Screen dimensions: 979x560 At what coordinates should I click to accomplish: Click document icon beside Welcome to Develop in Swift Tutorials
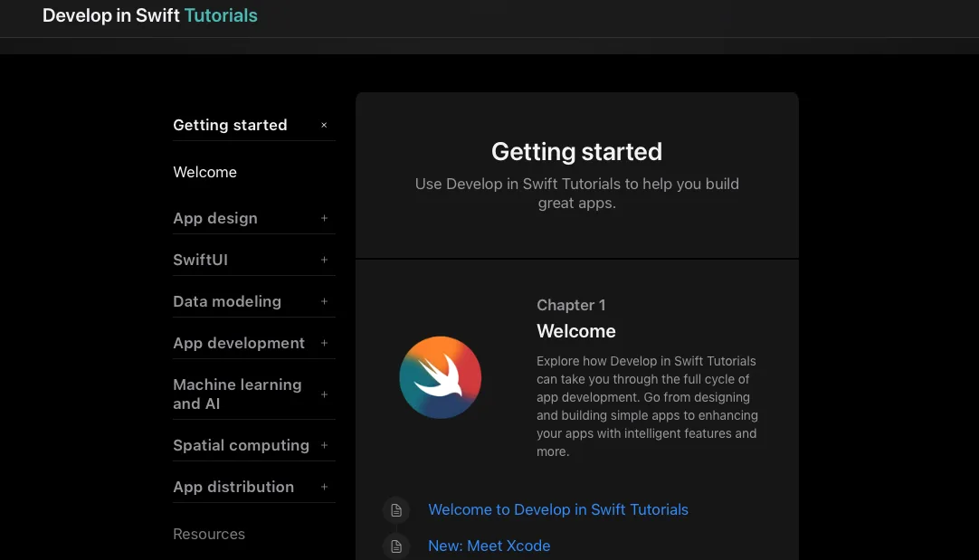395,510
